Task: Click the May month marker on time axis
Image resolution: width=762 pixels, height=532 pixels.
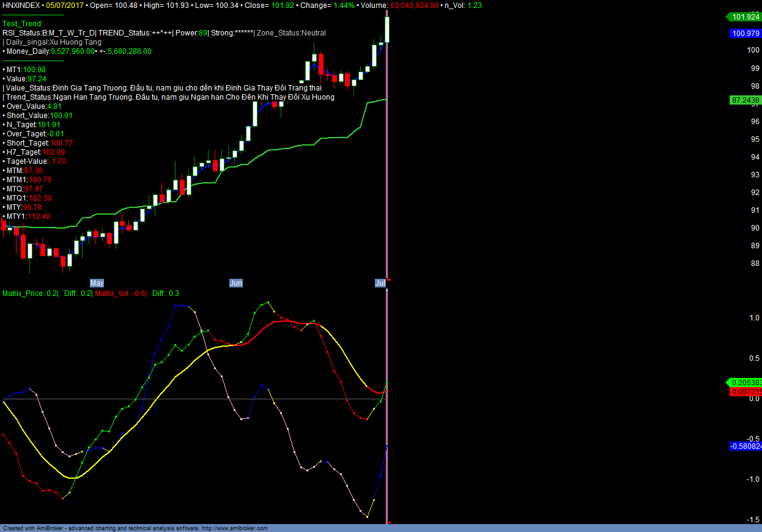Action: [x=97, y=283]
